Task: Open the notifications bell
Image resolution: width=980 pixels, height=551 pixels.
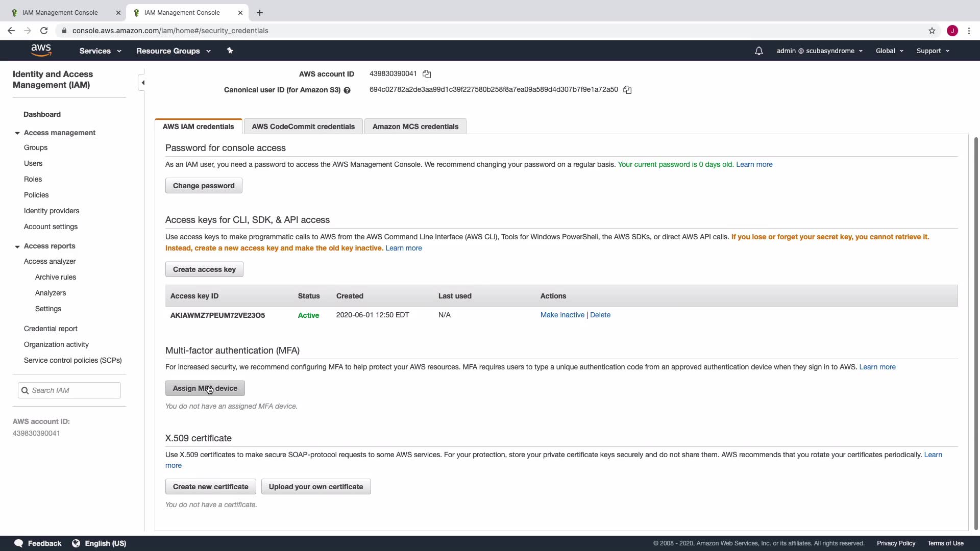Action: [x=758, y=51]
